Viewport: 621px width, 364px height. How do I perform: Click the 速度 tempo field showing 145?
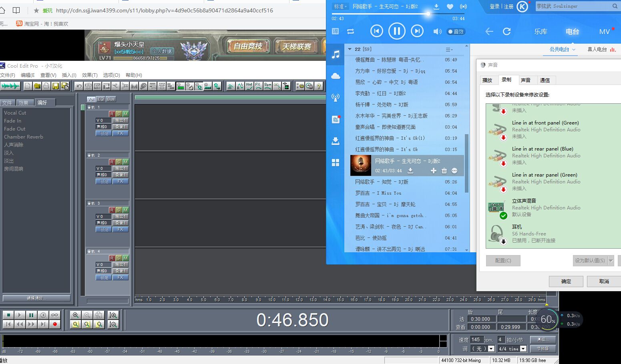coord(476,340)
